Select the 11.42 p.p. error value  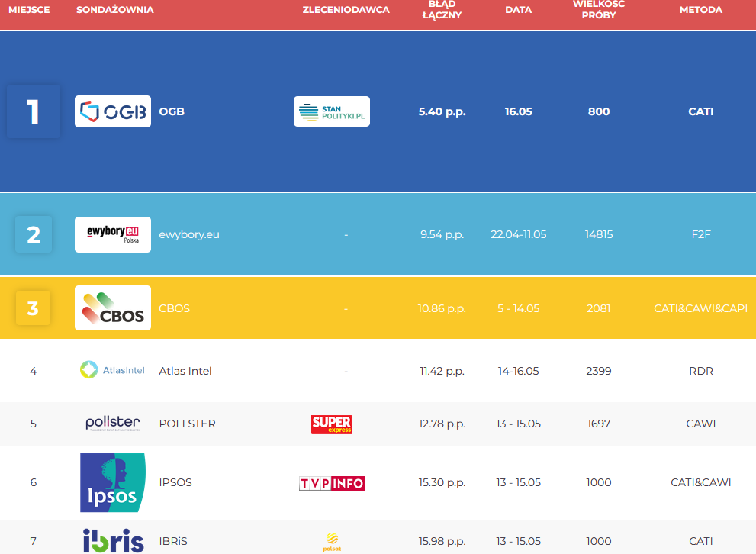(x=442, y=372)
